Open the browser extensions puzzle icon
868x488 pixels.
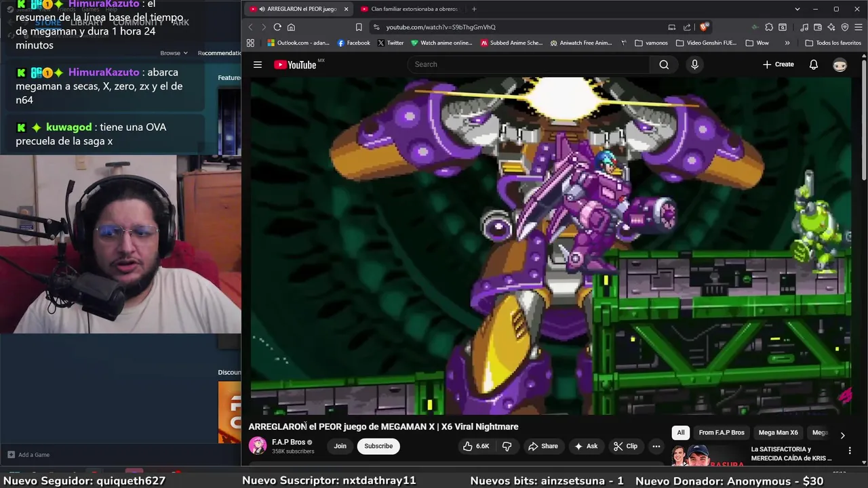coord(769,27)
